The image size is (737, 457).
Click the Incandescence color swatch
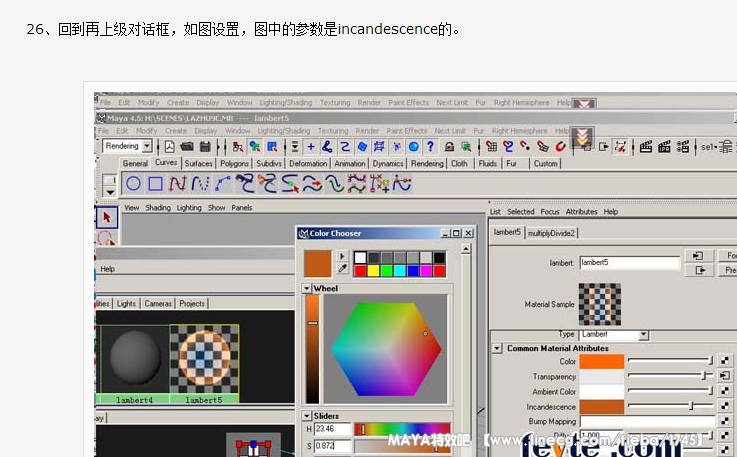602,406
